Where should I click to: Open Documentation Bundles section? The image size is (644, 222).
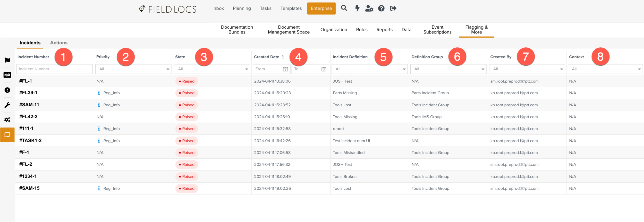pos(237,30)
